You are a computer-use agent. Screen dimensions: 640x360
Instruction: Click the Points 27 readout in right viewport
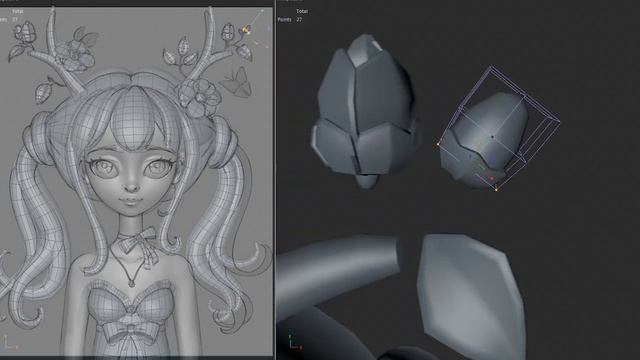290,20
